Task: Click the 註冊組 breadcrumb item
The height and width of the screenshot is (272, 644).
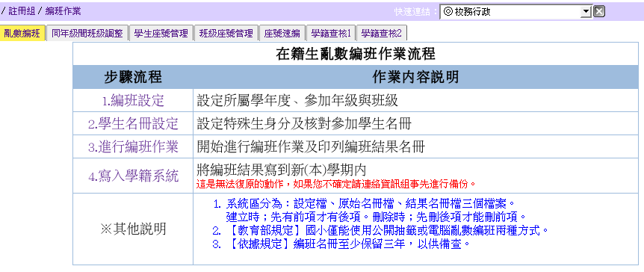Action: coord(22,11)
